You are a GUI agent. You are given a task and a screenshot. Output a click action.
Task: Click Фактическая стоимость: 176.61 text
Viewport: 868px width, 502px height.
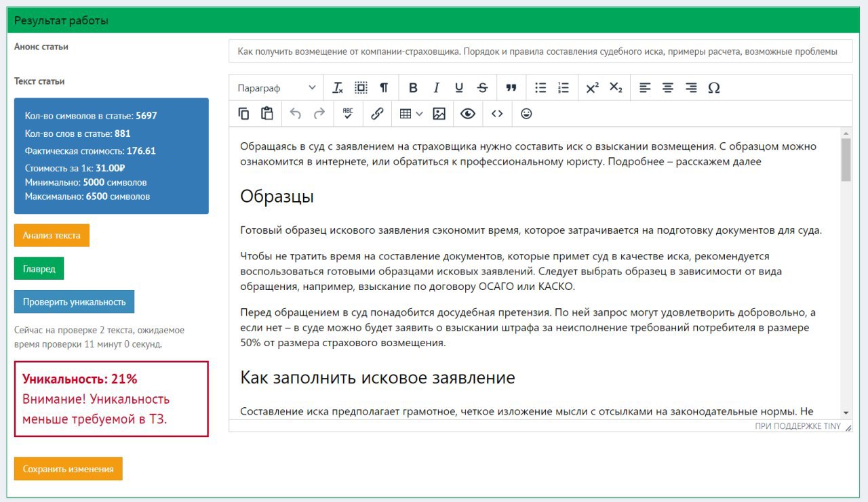[90, 151]
